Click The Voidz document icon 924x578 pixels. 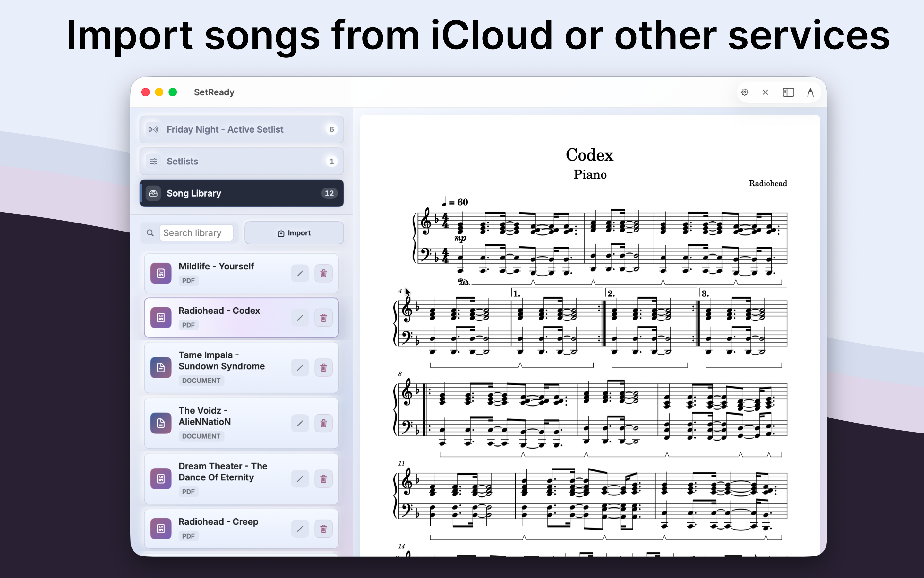point(161,423)
